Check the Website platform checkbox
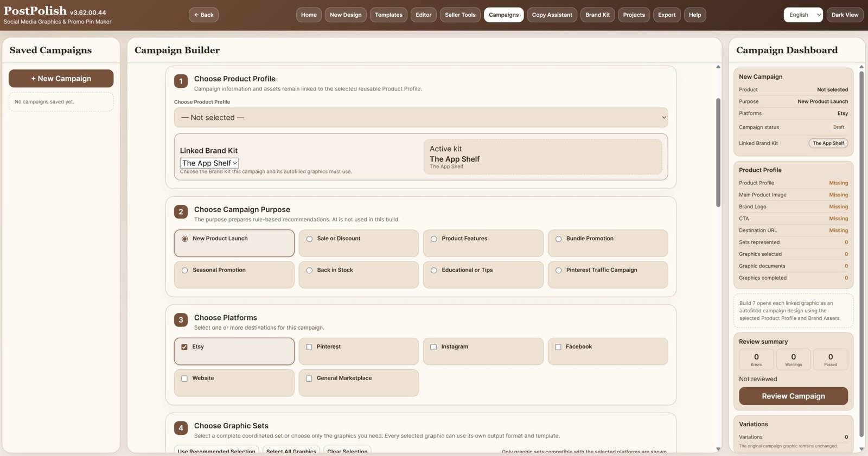Image resolution: width=868 pixels, height=456 pixels. [x=184, y=378]
